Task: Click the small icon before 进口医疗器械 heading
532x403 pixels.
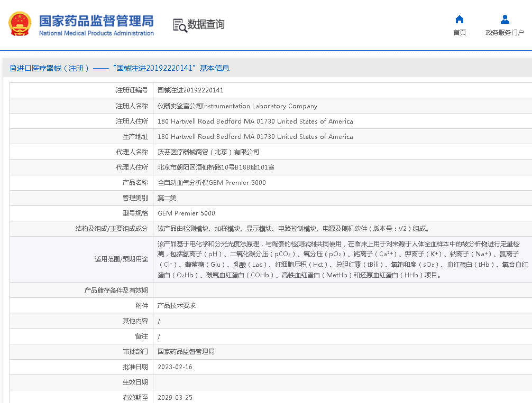Action: pyautogui.click(x=13, y=68)
